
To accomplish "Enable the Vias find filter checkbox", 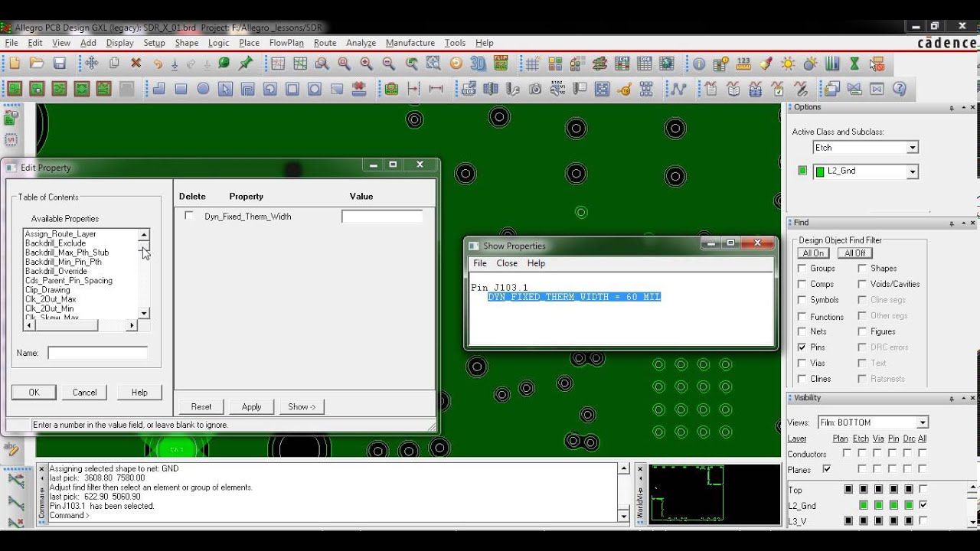I will (802, 363).
